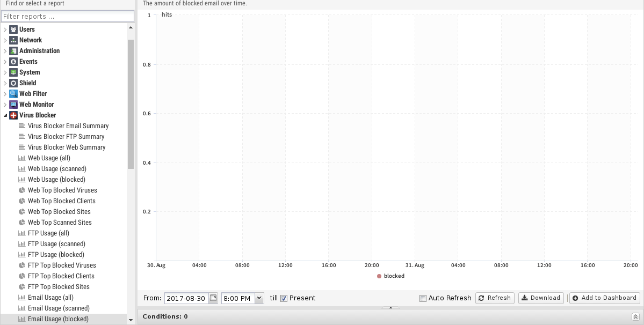Open the Web Filter category label
Image resolution: width=644 pixels, height=325 pixels.
[x=33, y=94]
